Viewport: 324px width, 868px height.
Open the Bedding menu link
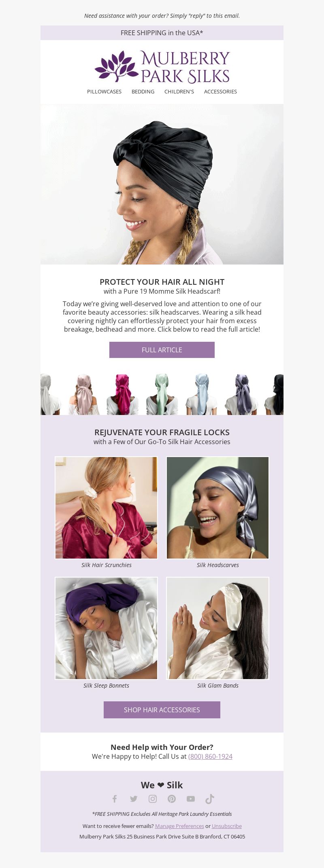click(x=143, y=91)
